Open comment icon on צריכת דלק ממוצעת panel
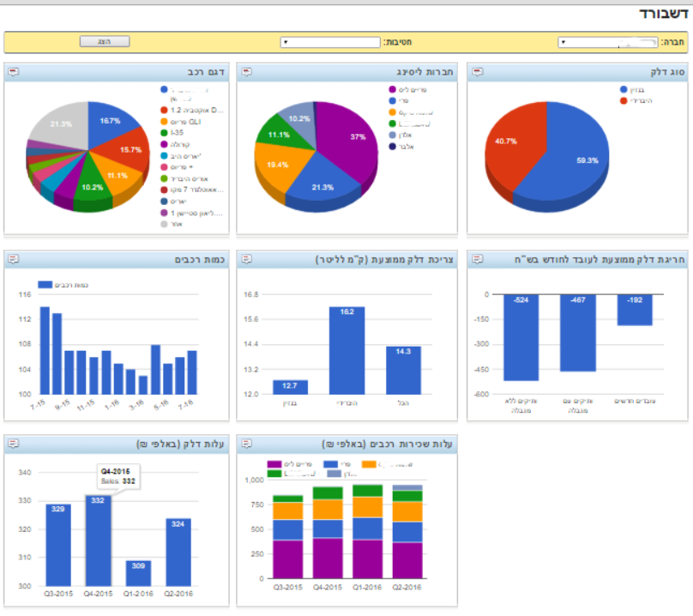The height and width of the screenshot is (616, 693). click(246, 259)
